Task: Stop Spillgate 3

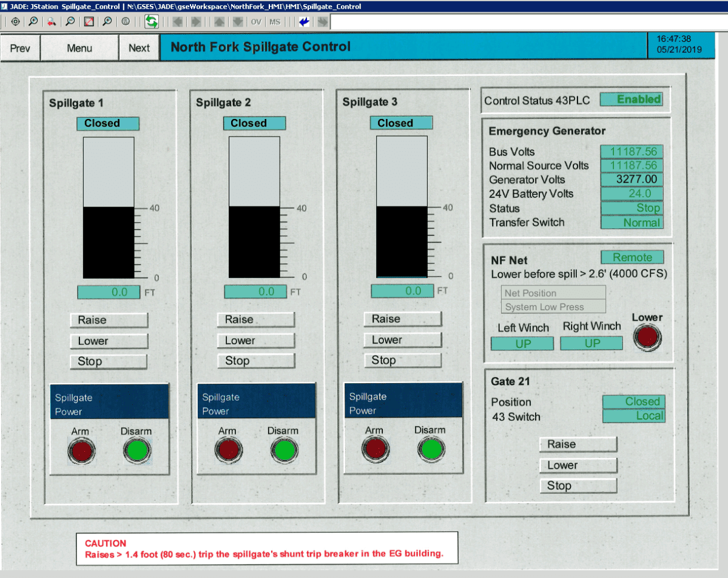Action: point(403,360)
